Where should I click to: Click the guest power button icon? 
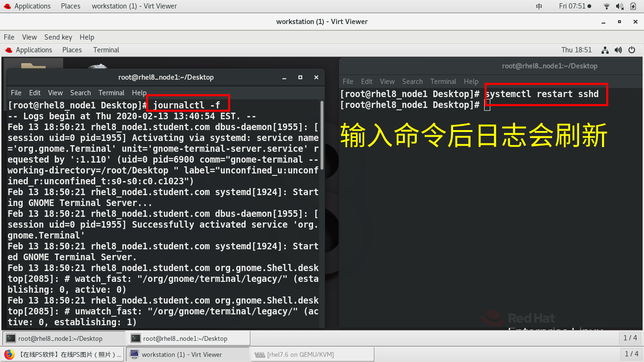(x=632, y=50)
